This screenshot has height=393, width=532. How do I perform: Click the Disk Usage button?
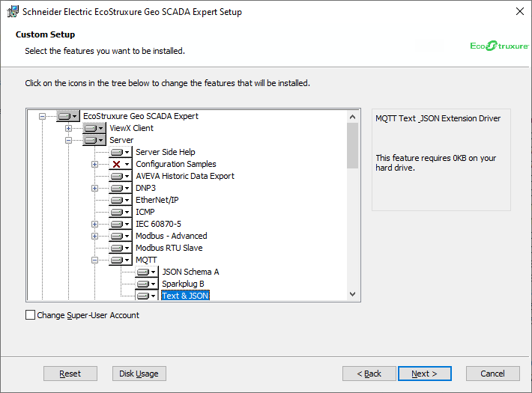pos(139,374)
